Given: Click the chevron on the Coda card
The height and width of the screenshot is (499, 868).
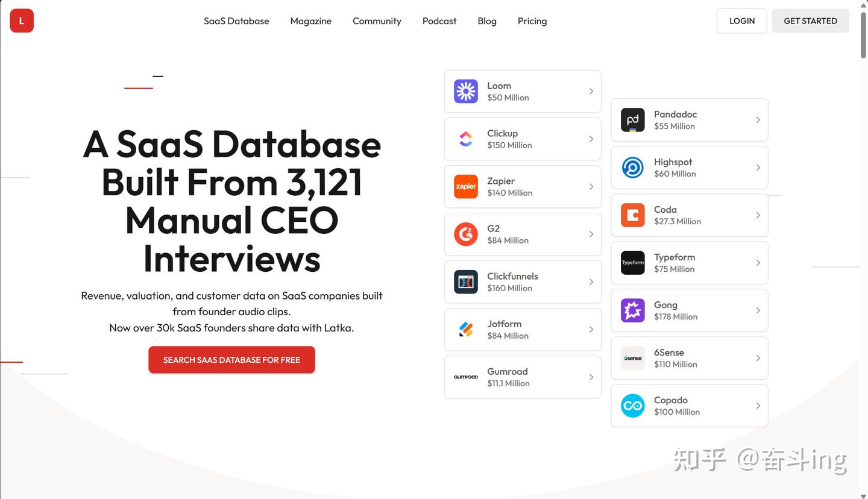Looking at the screenshot, I should click(758, 215).
